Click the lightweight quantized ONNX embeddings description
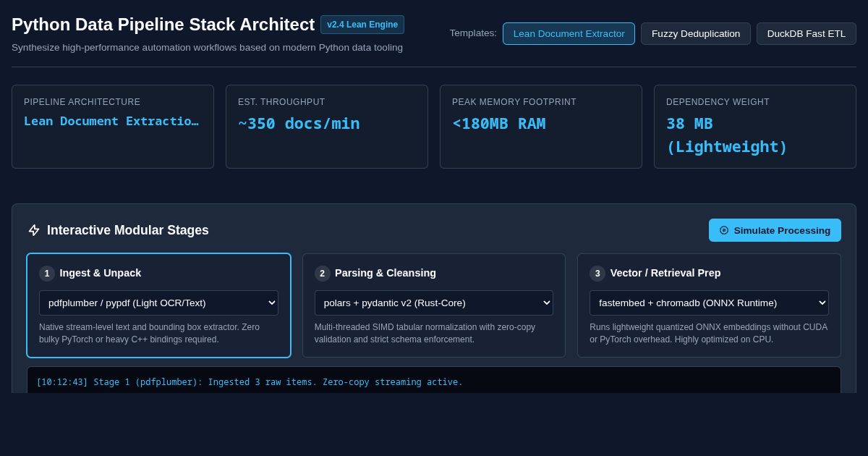868x456 pixels. point(709,334)
